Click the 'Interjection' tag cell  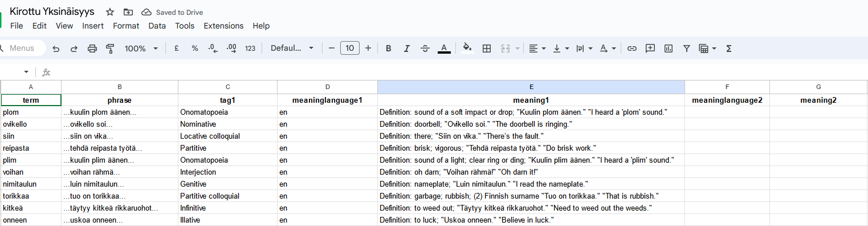[228, 172]
